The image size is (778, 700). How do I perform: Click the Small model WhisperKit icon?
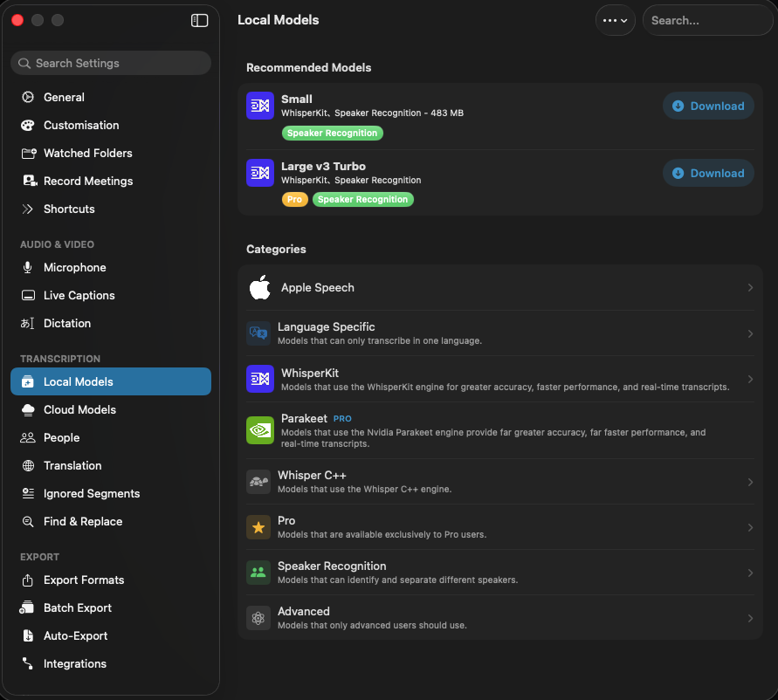(260, 106)
